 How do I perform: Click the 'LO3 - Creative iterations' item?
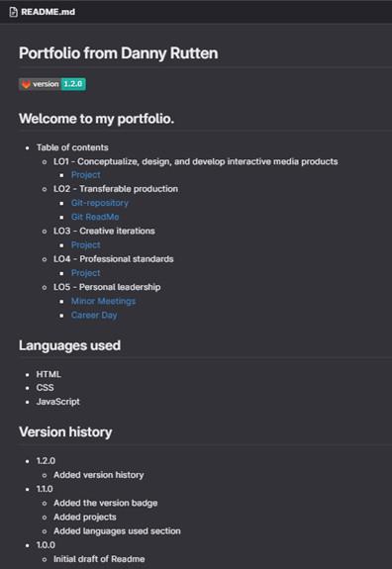click(104, 232)
